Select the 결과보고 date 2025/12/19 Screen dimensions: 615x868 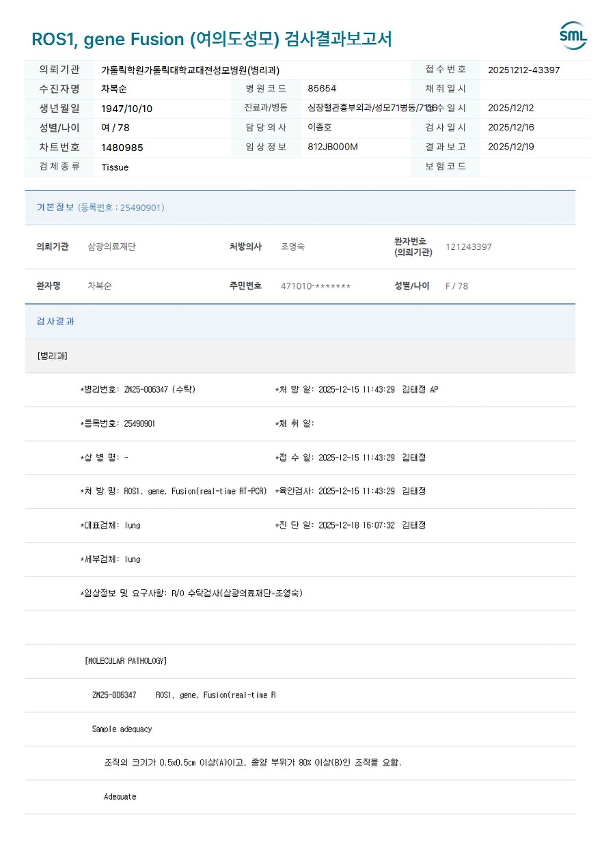pos(511,147)
